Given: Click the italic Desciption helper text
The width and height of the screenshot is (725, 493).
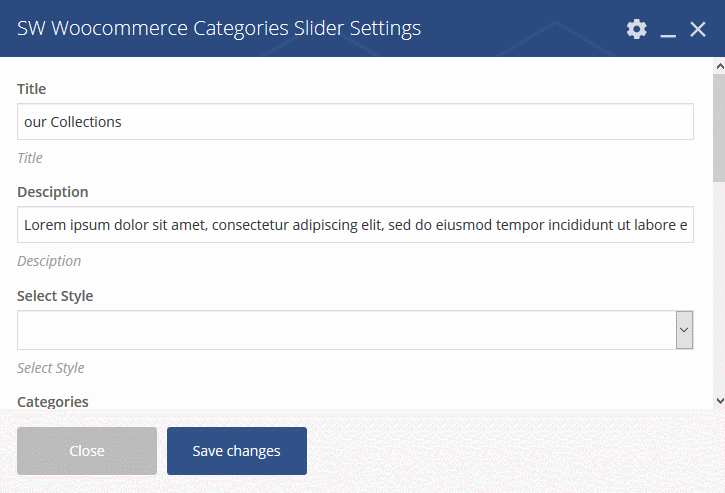Looking at the screenshot, I should pyautogui.click(x=49, y=261).
